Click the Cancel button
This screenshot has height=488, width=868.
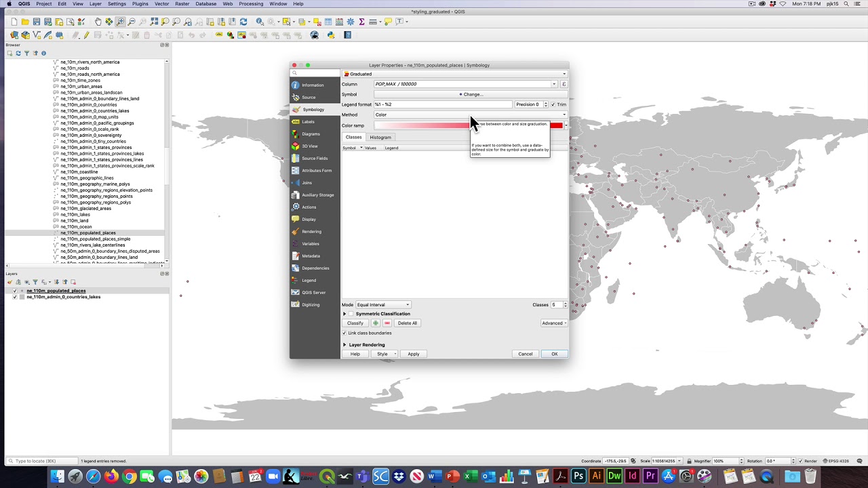(526, 354)
